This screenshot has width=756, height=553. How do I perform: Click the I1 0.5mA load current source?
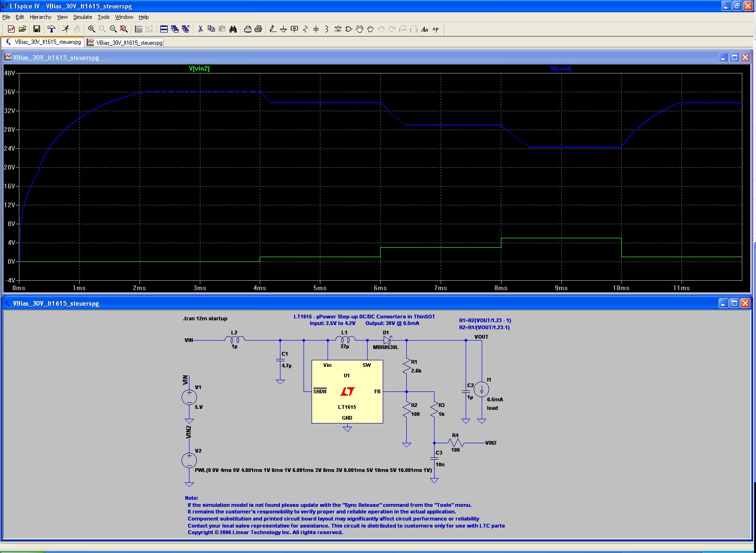coord(482,389)
